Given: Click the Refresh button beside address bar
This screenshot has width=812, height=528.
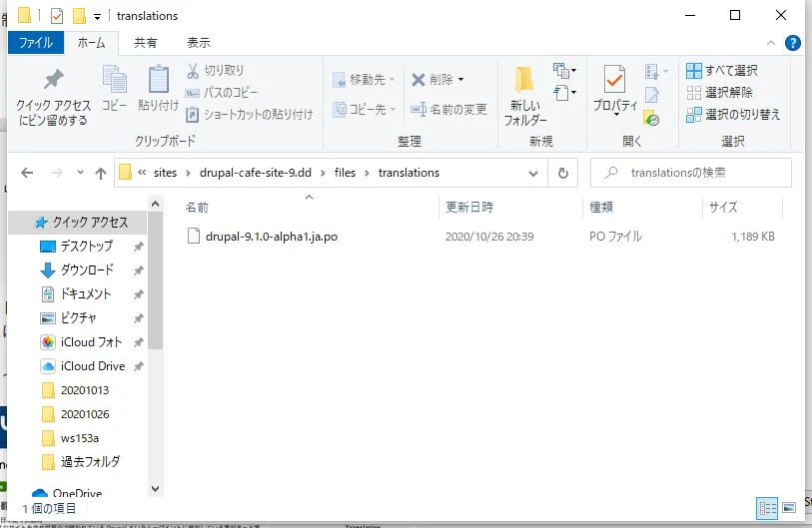Looking at the screenshot, I should 563,173.
